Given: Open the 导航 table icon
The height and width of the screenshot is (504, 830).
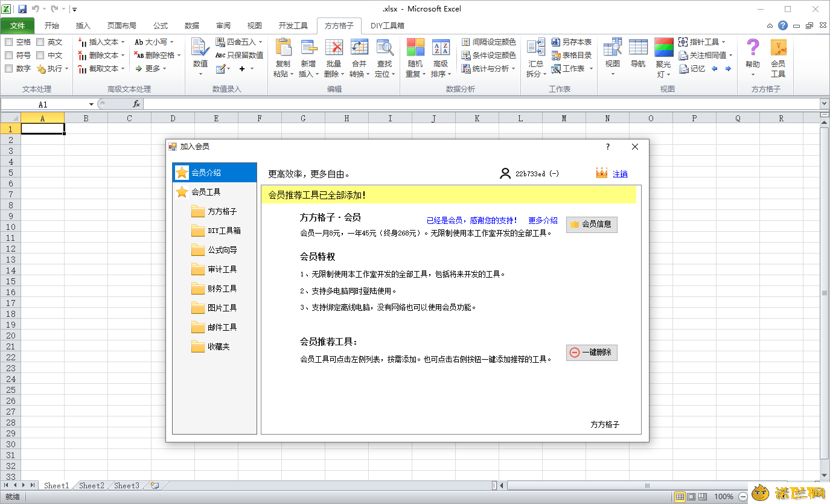Looking at the screenshot, I should [x=638, y=48].
